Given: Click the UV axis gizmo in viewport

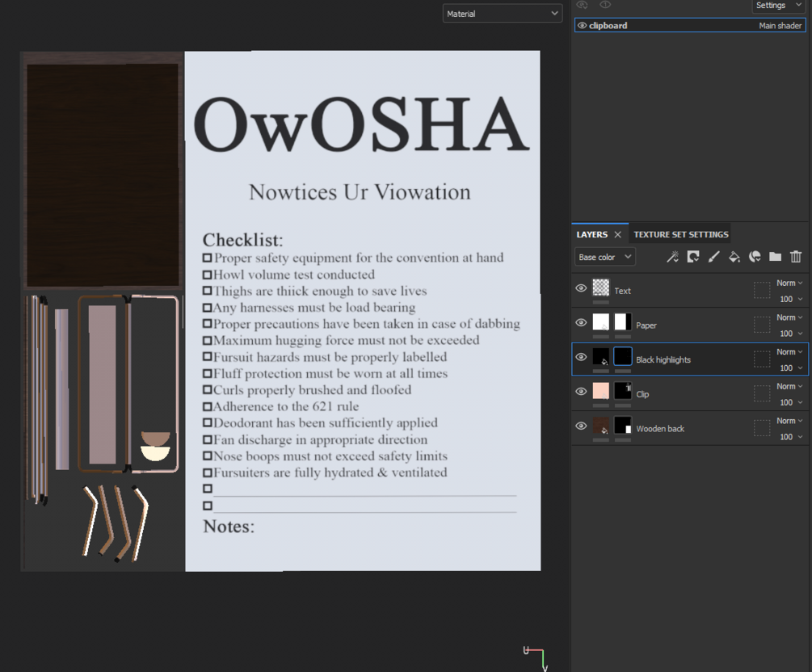Looking at the screenshot, I should [535, 657].
